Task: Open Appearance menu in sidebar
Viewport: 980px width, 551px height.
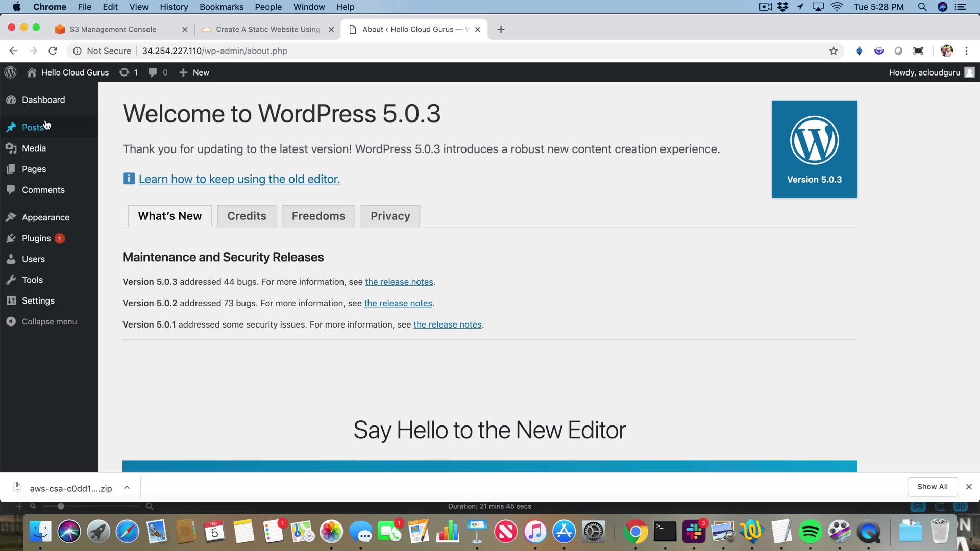Action: coord(45,217)
